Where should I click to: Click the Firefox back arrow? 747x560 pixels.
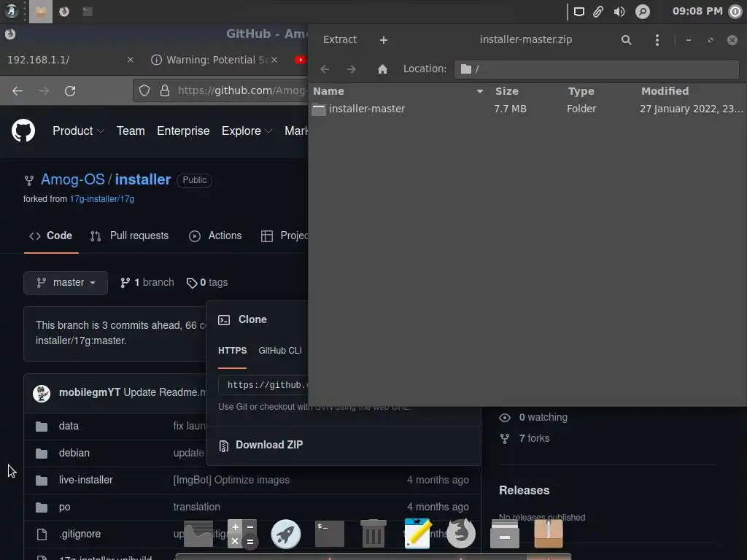point(18,91)
